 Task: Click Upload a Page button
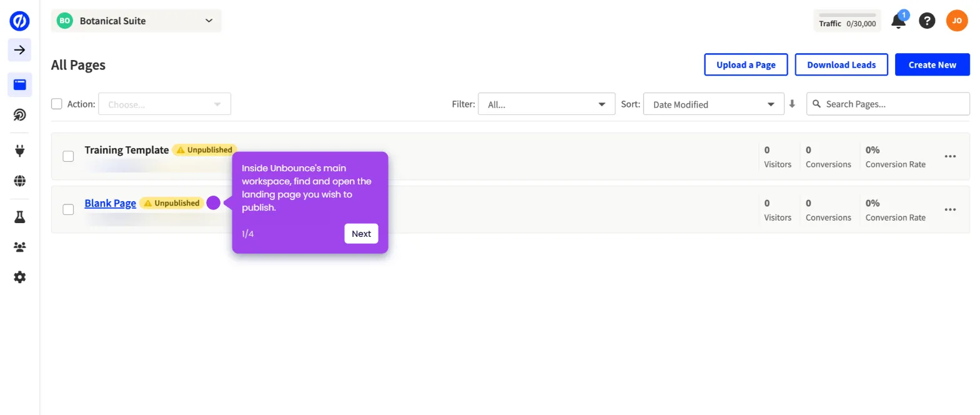[746, 64]
